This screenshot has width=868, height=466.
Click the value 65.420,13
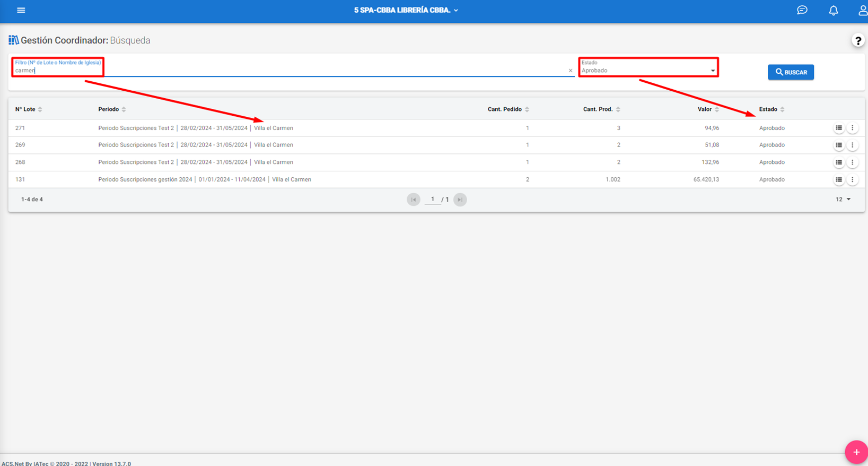pos(706,179)
